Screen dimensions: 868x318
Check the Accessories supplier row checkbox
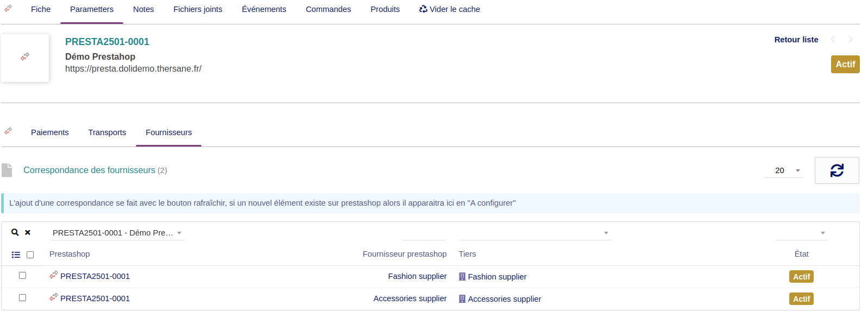(x=23, y=298)
